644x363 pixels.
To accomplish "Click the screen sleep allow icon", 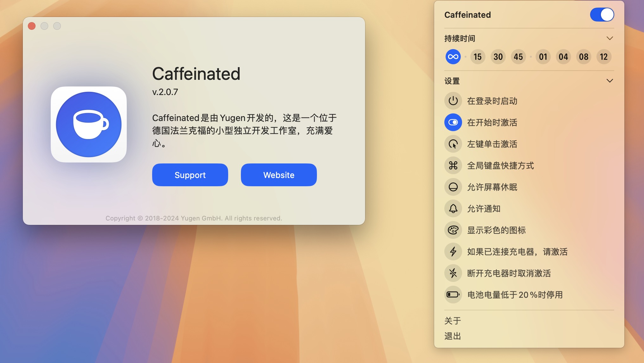I will pyautogui.click(x=453, y=187).
